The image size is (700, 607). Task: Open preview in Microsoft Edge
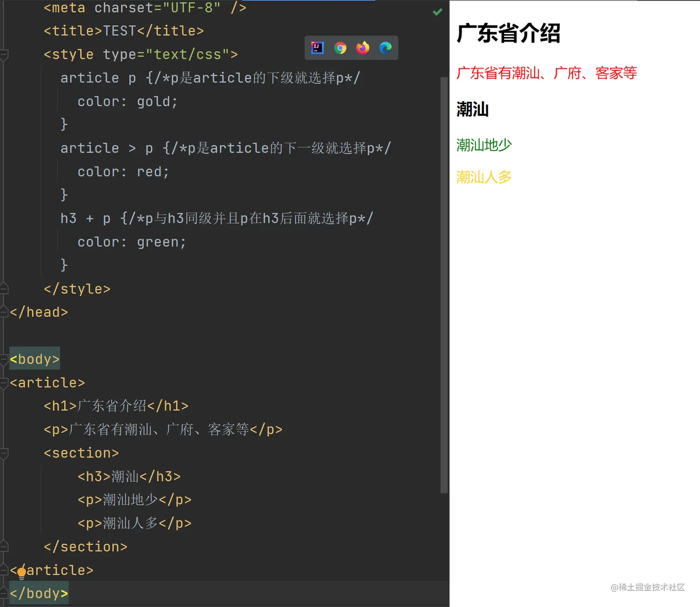coord(386,48)
